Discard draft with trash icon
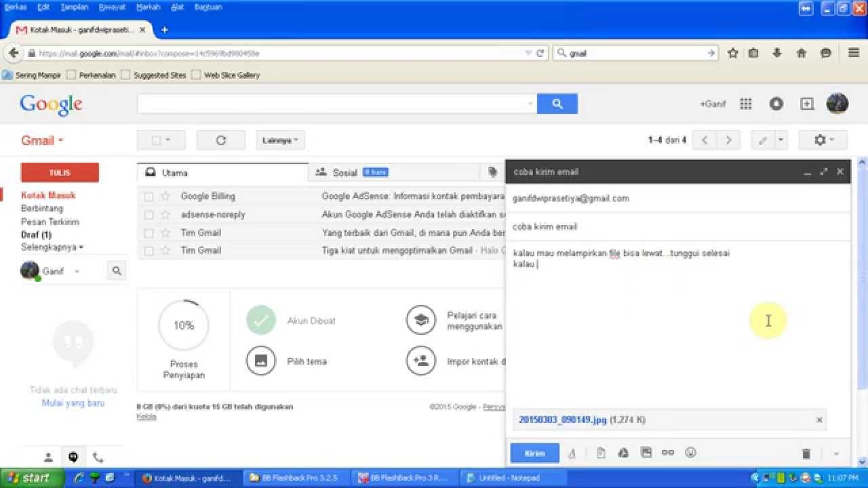This screenshot has height=488, width=868. click(x=806, y=453)
